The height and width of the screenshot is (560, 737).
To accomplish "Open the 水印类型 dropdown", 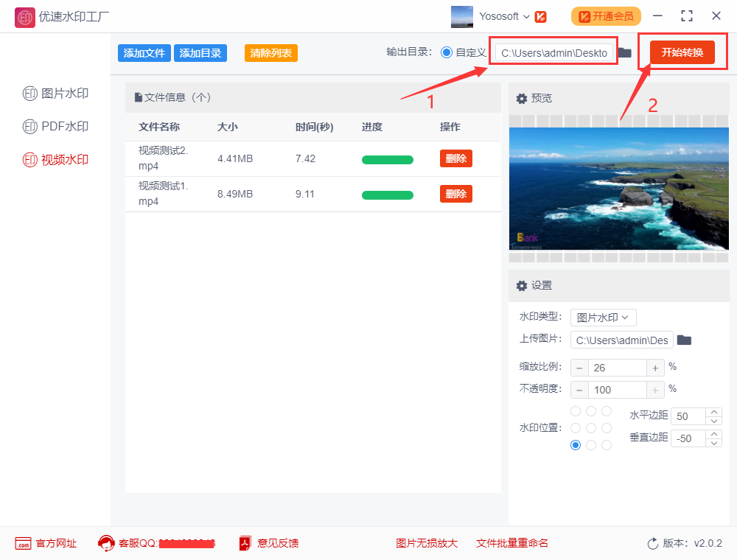I will (x=603, y=317).
